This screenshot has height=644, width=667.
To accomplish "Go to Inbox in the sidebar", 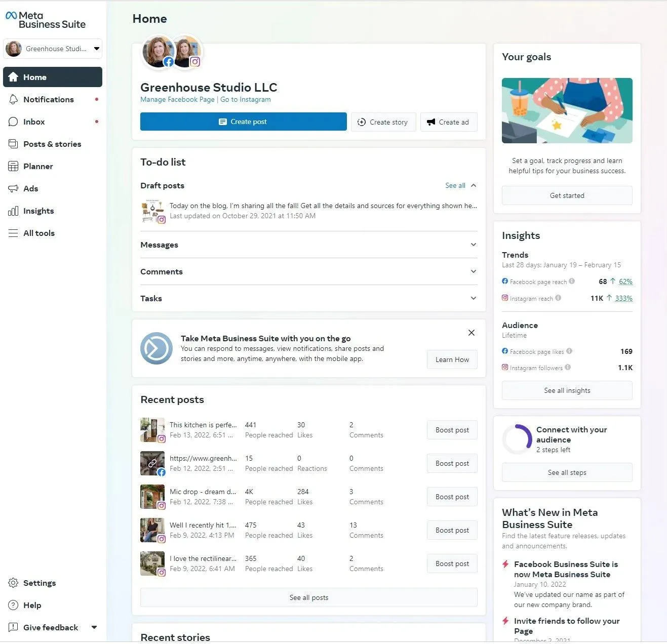I will 53,122.
